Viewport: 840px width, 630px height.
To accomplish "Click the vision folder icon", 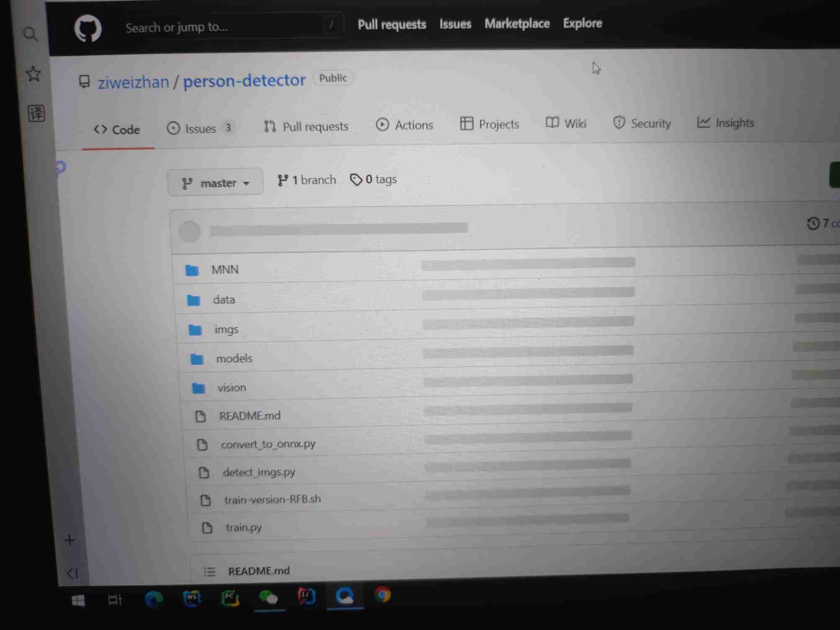I will coord(198,388).
